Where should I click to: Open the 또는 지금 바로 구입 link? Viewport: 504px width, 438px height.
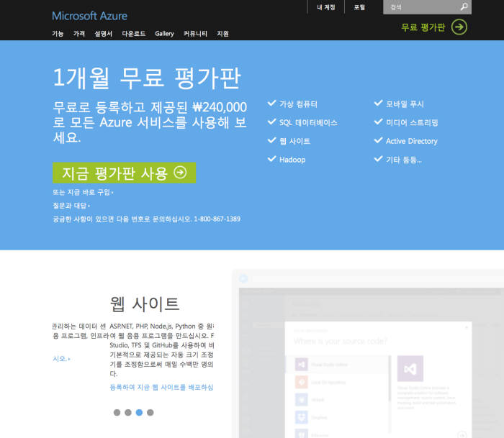click(x=83, y=192)
